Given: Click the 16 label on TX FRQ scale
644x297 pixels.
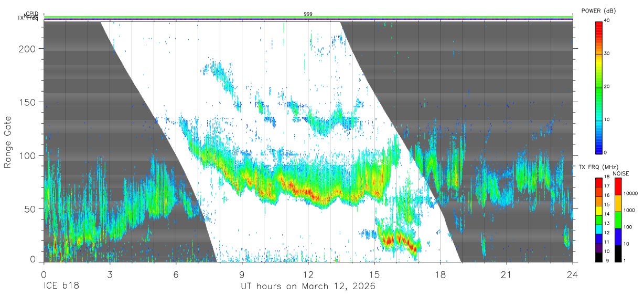Looking at the screenshot, I should click(x=607, y=195).
